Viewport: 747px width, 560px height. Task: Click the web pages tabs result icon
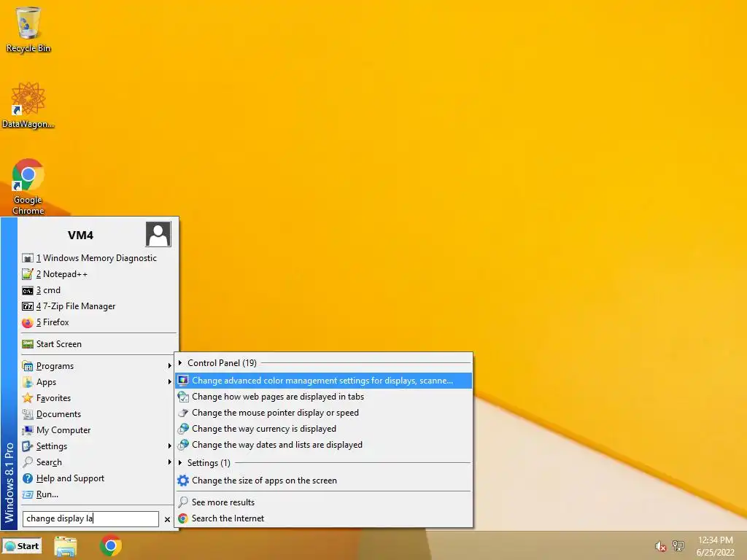tap(183, 397)
